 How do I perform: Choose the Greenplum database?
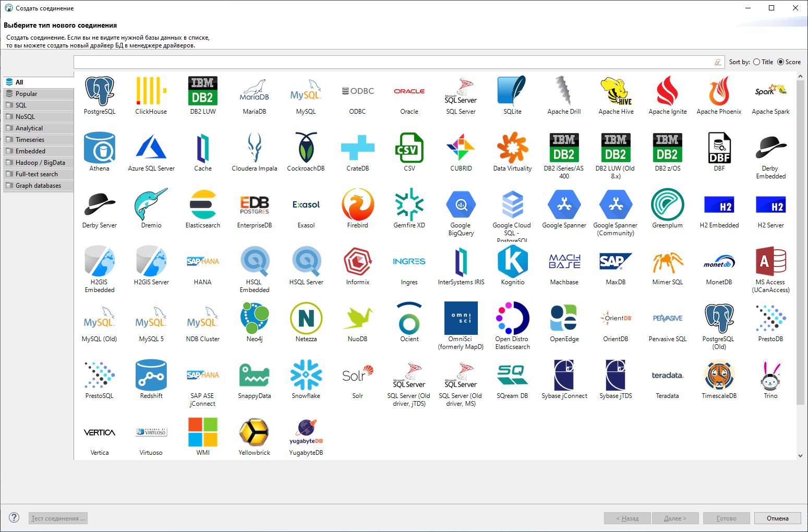tap(668, 205)
